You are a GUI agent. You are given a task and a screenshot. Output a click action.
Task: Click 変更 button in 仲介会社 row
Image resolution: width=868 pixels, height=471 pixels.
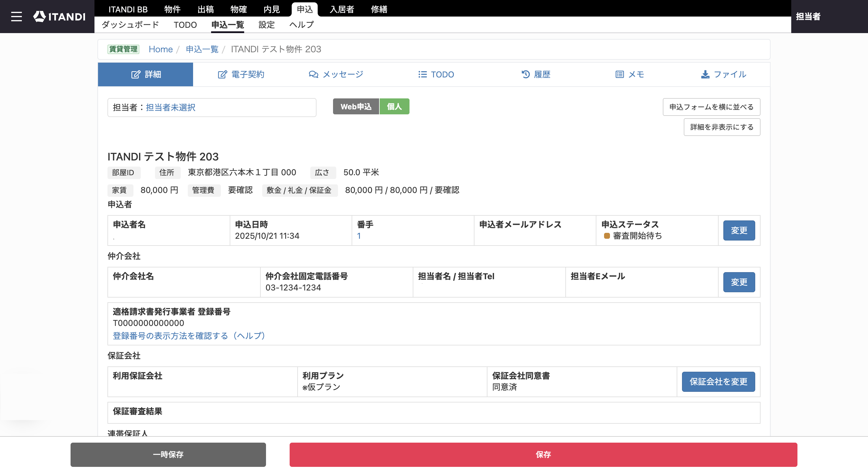[x=739, y=282]
